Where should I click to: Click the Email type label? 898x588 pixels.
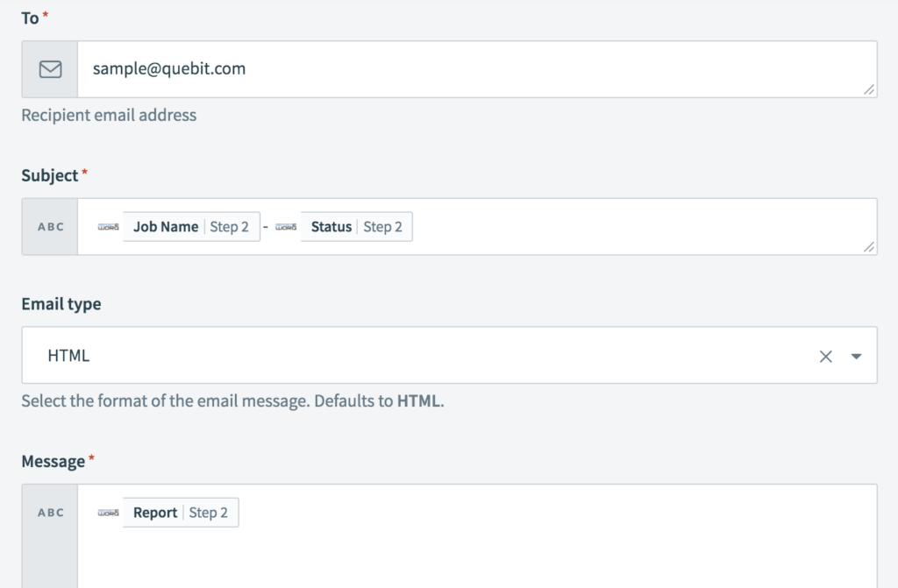(61, 304)
